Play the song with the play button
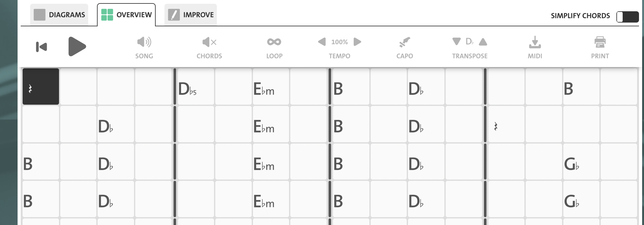The width and height of the screenshot is (644, 225). pos(77,47)
